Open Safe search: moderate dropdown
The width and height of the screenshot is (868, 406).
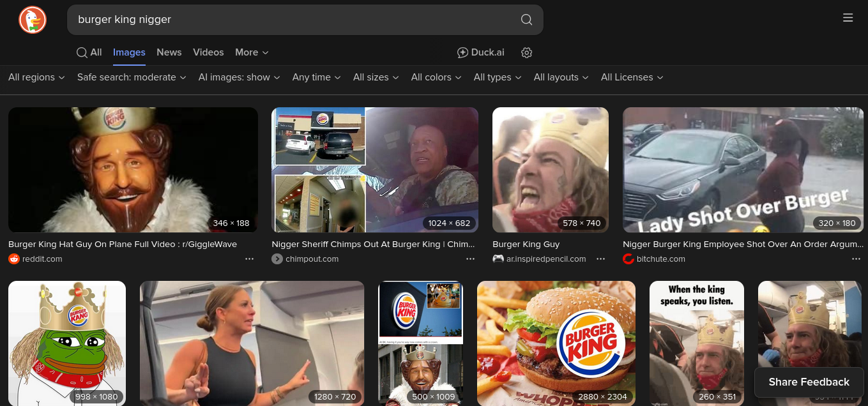click(132, 77)
